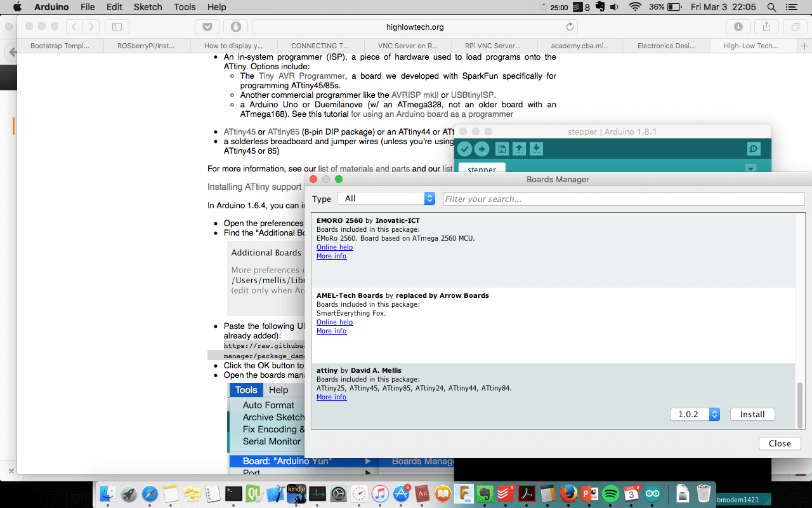Open the Arduino tab menu triangle

coord(751,169)
